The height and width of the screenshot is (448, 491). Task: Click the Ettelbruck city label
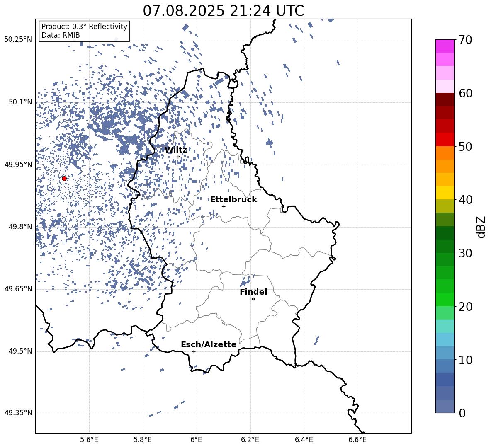pos(233,200)
